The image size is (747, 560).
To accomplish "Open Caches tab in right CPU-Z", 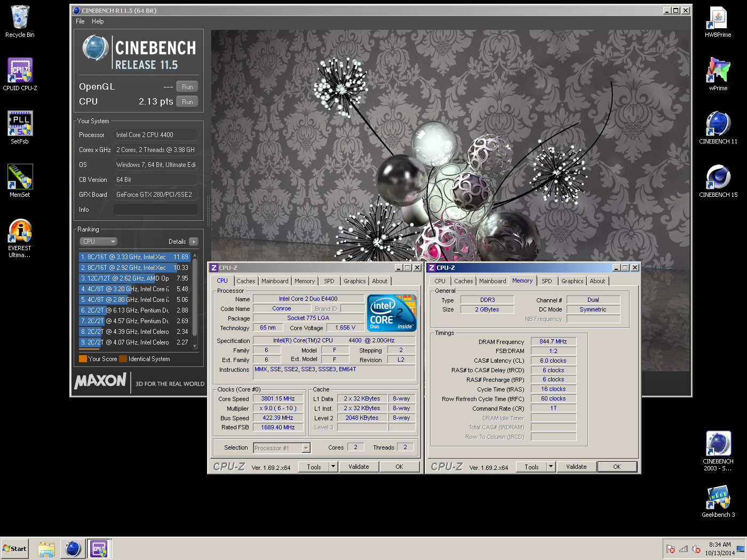I will (x=464, y=281).
